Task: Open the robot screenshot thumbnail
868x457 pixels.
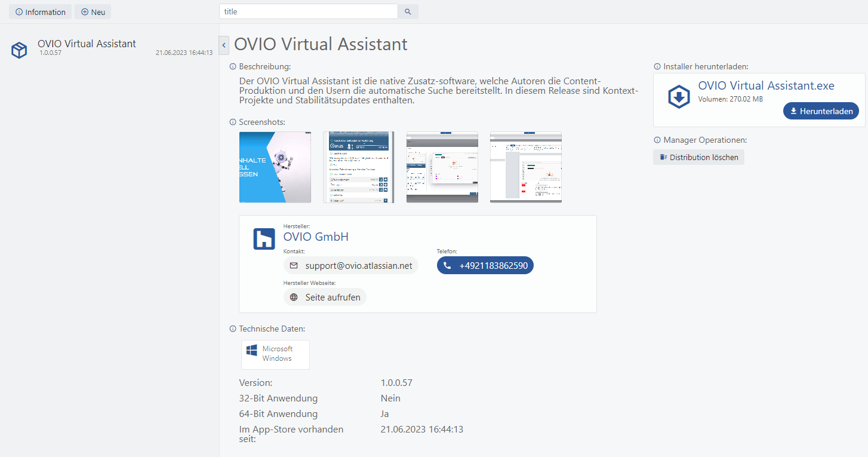Action: click(x=275, y=167)
